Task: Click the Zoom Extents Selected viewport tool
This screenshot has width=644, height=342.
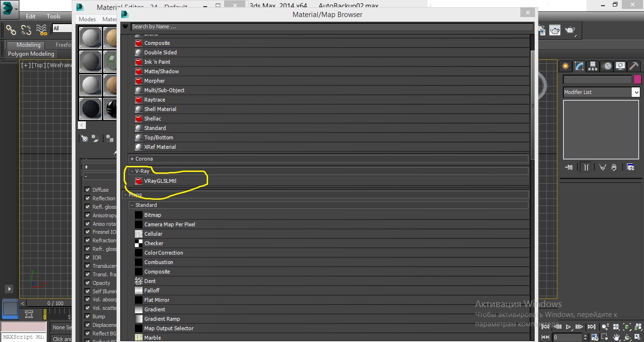Action: tap(627, 327)
